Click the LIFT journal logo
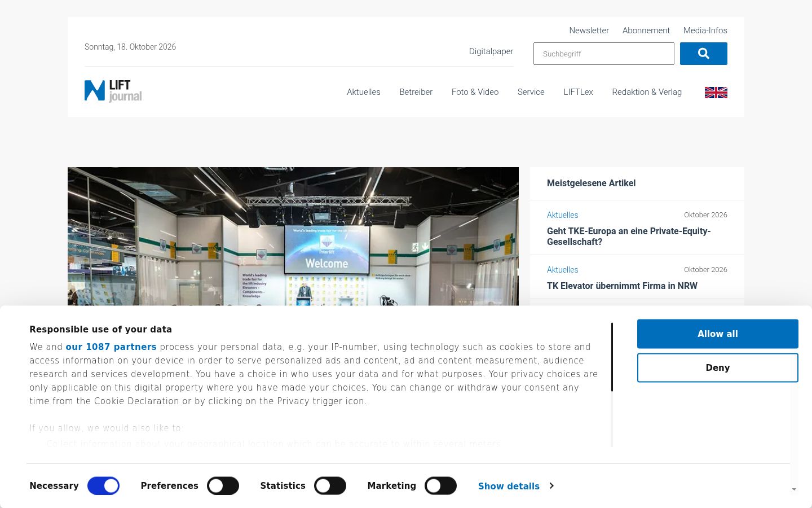812x508 pixels. [x=113, y=91]
